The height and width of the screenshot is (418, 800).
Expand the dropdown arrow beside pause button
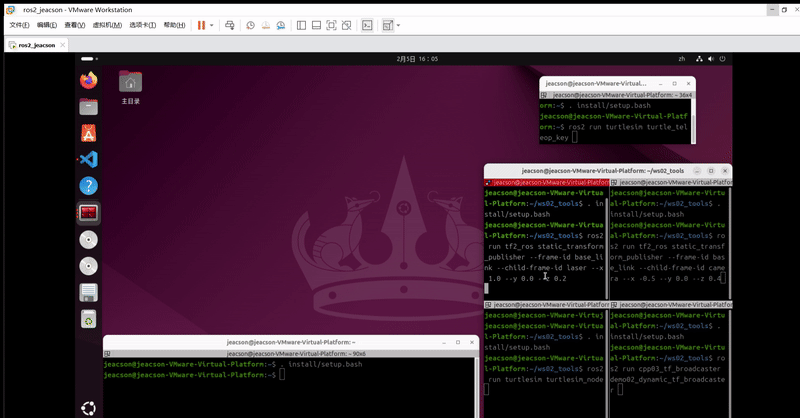coord(211,25)
